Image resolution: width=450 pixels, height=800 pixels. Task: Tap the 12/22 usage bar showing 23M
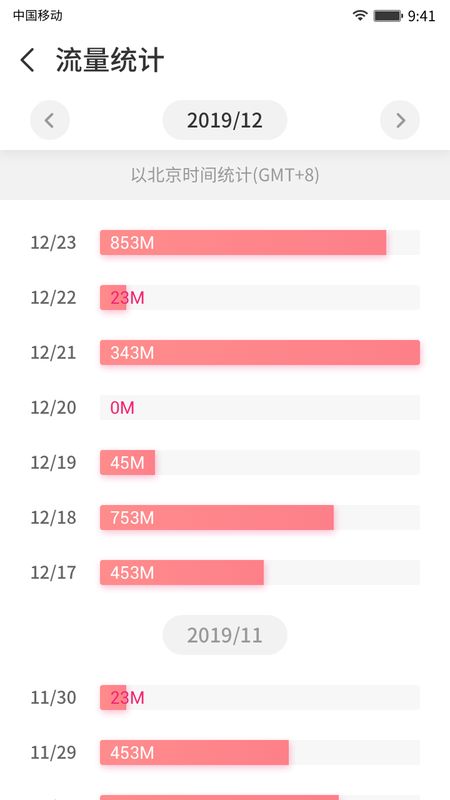pyautogui.click(x=260, y=297)
